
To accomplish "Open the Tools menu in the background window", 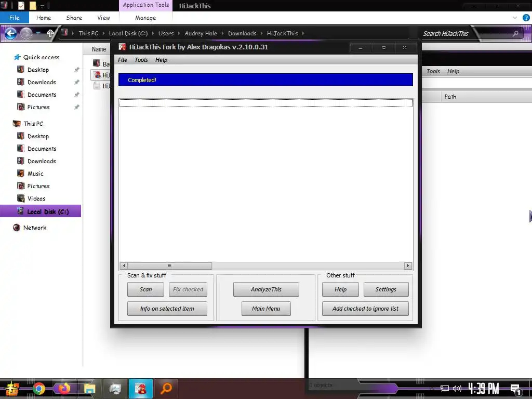I will tap(433, 71).
